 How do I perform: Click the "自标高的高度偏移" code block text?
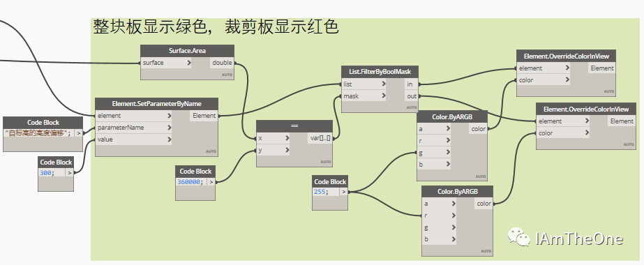[38, 133]
